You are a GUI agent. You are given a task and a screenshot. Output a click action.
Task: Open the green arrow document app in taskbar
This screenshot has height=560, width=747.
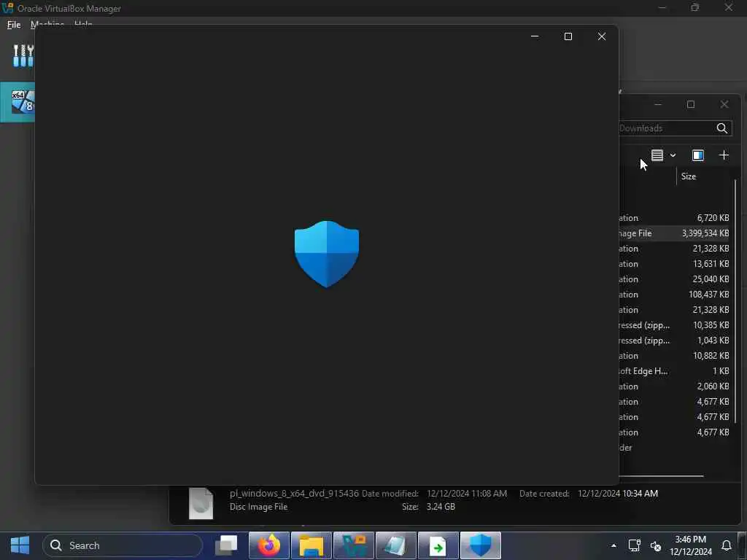click(x=438, y=545)
